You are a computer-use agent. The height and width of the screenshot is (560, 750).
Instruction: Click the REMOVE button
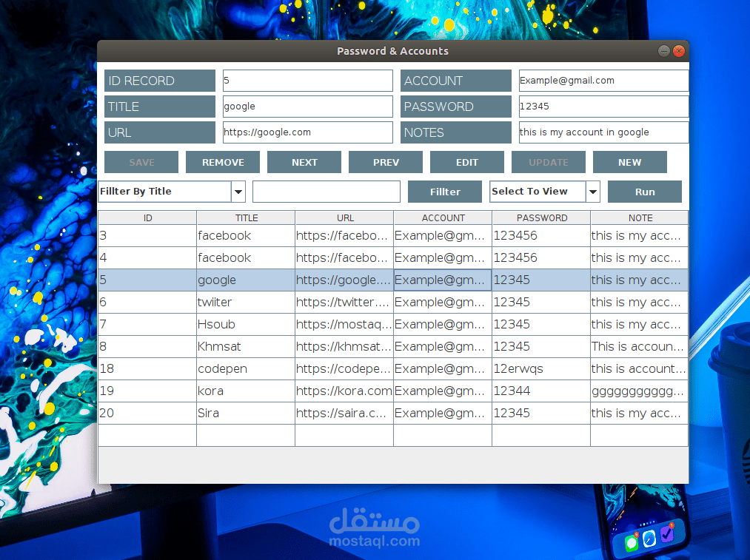coord(223,162)
